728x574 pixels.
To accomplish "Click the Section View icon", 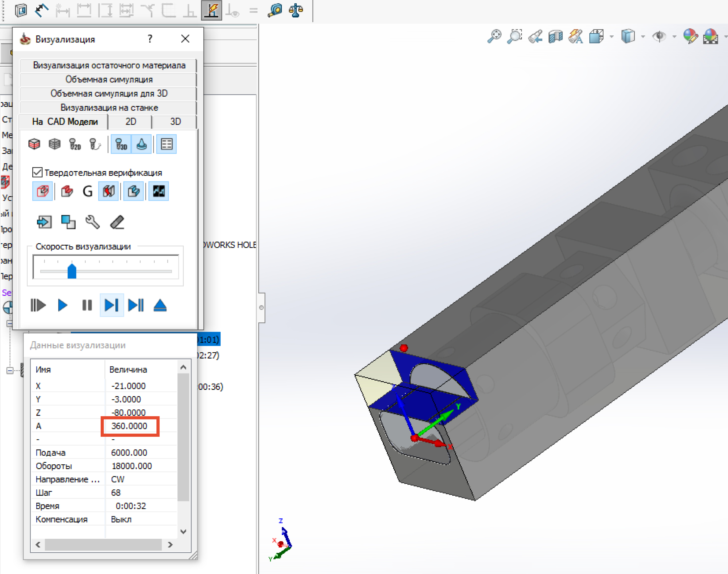I will (x=556, y=36).
